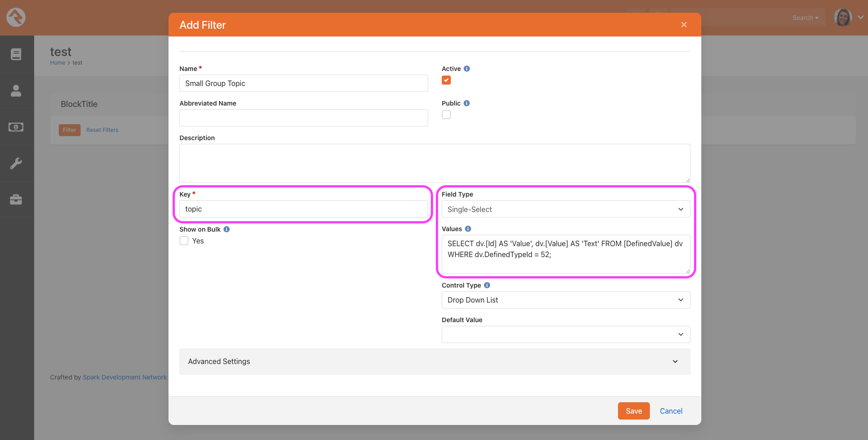The image size is (868, 440).
Task: Close the Add Filter dialog
Action: pyautogui.click(x=684, y=25)
